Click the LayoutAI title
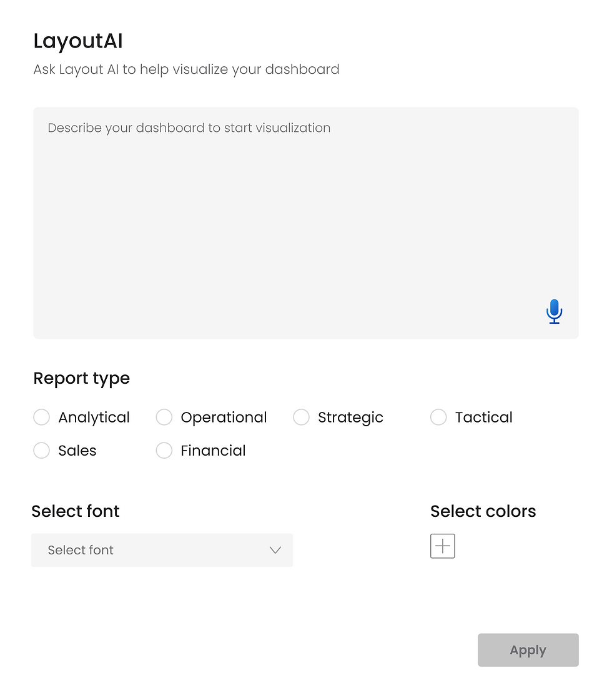 (x=77, y=40)
